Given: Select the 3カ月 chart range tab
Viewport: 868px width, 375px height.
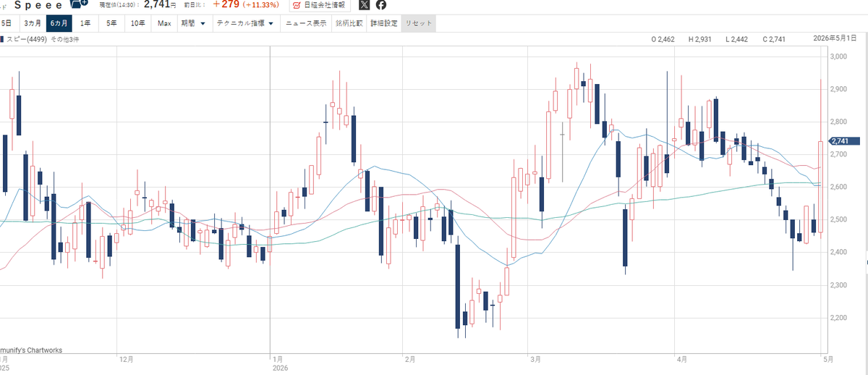Looking at the screenshot, I should [x=32, y=23].
